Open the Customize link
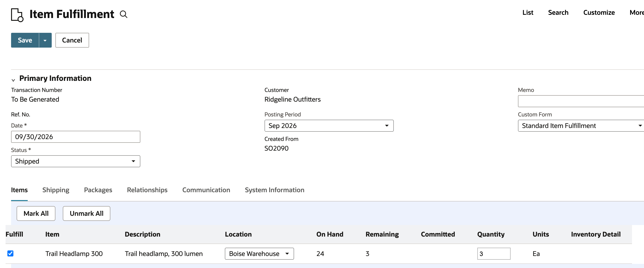The width and height of the screenshot is (644, 268). [599, 12]
